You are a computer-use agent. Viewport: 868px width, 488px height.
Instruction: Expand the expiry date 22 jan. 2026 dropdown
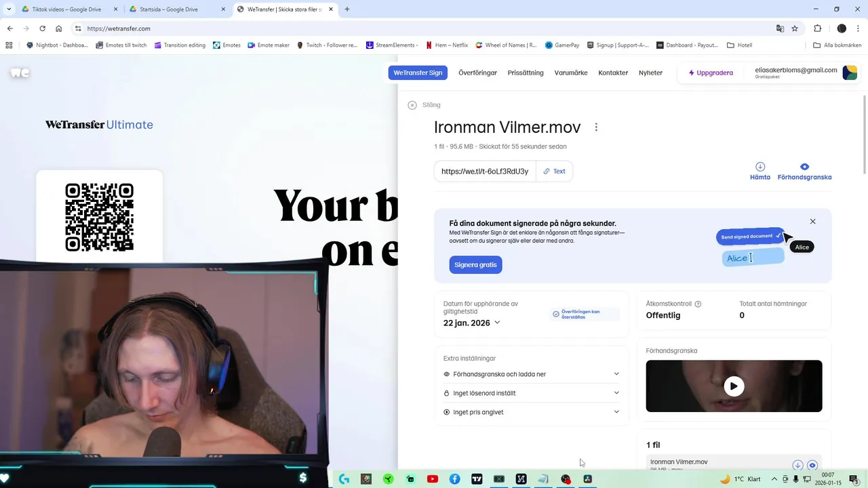(x=472, y=323)
